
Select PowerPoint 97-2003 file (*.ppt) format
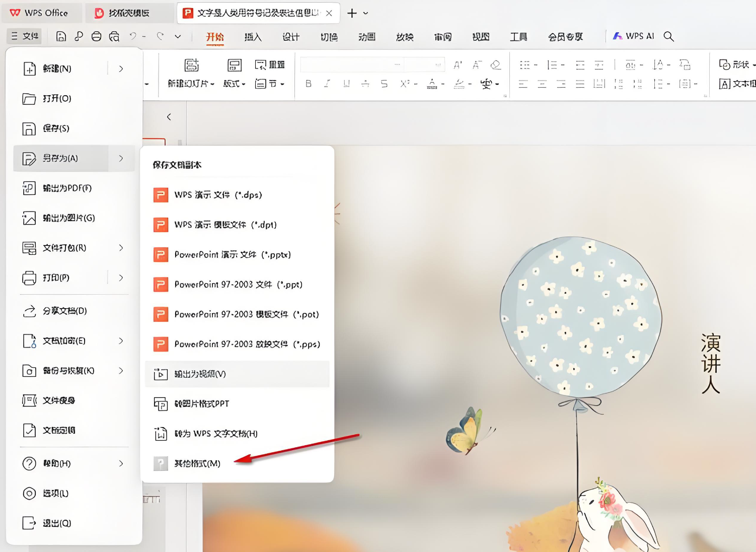pos(238,285)
